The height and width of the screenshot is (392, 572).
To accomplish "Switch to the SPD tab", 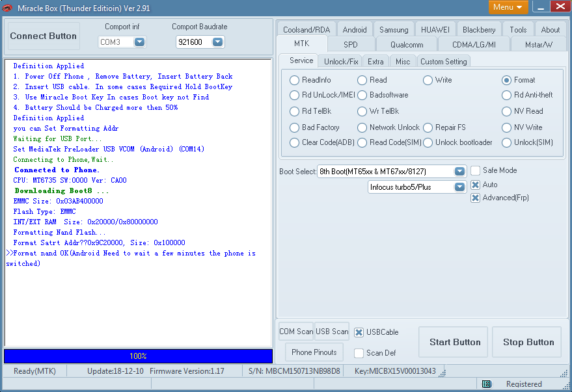I will pos(351,44).
